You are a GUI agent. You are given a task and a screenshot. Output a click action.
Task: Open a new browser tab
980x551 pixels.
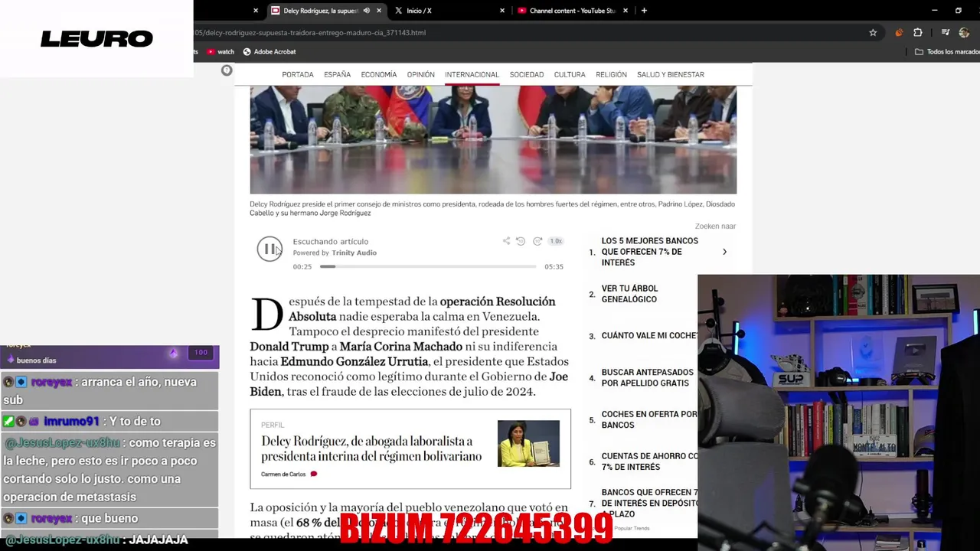(x=644, y=11)
